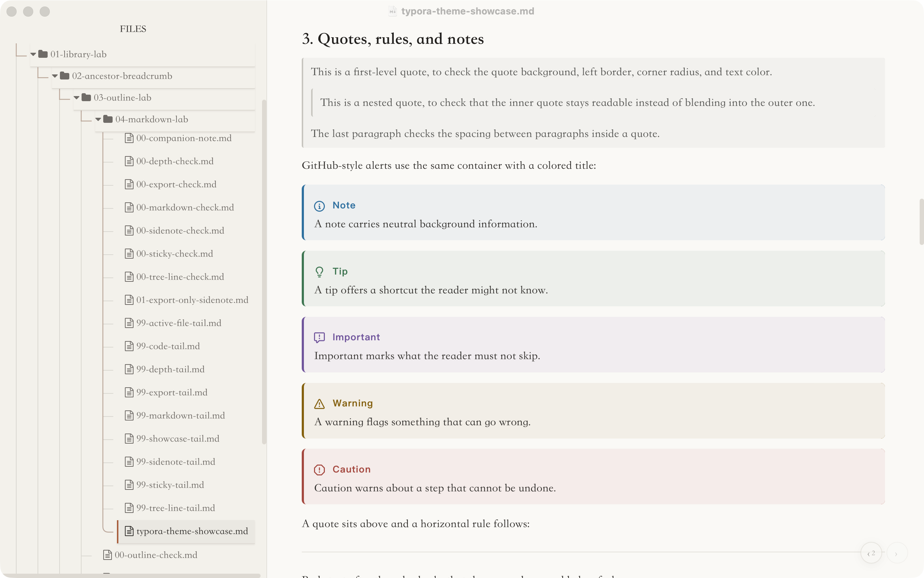
Task: Click file icon beside 99-code-tail.md
Action: pyautogui.click(x=129, y=346)
